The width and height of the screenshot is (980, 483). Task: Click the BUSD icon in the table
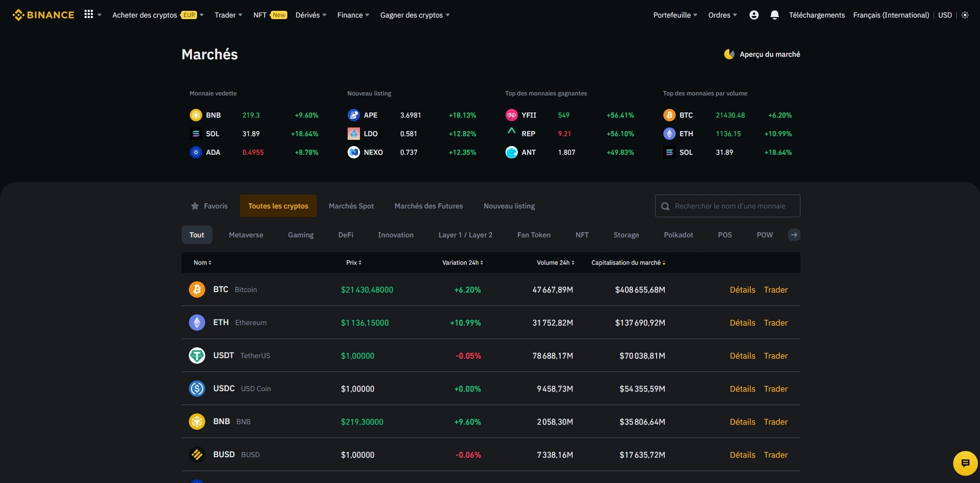click(197, 455)
